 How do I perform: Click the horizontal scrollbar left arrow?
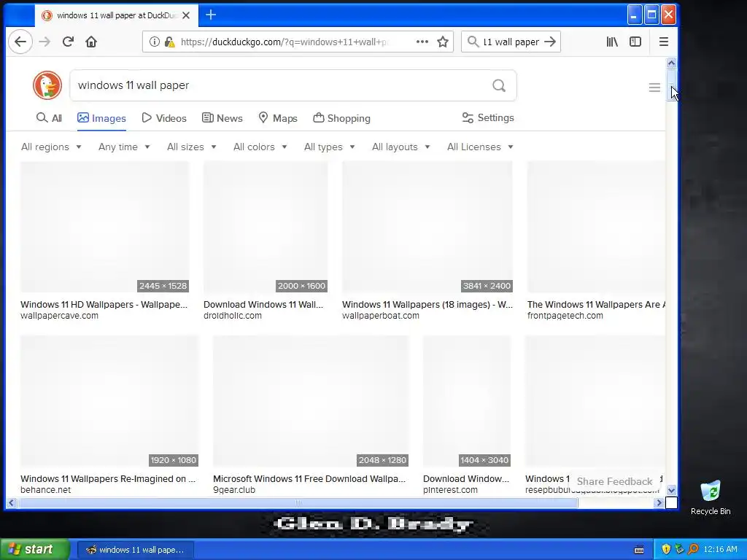(x=12, y=502)
